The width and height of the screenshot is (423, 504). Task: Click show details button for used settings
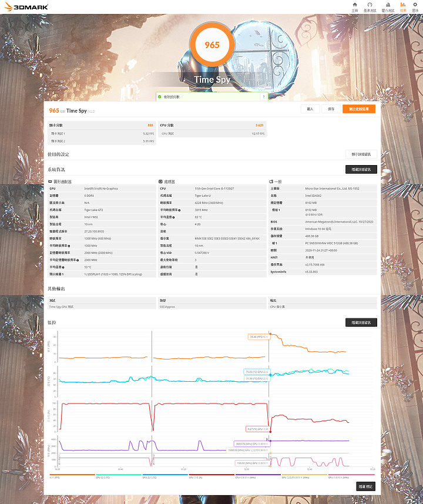361,154
